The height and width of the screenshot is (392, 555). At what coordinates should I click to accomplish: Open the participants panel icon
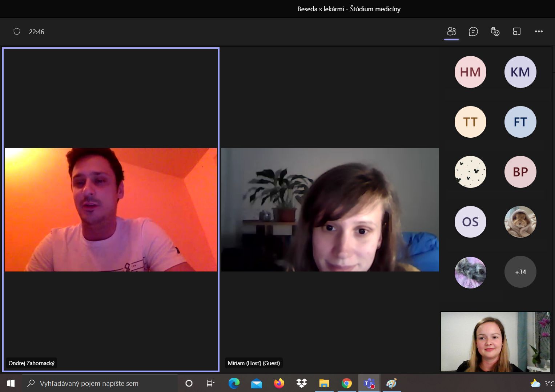coord(451,32)
